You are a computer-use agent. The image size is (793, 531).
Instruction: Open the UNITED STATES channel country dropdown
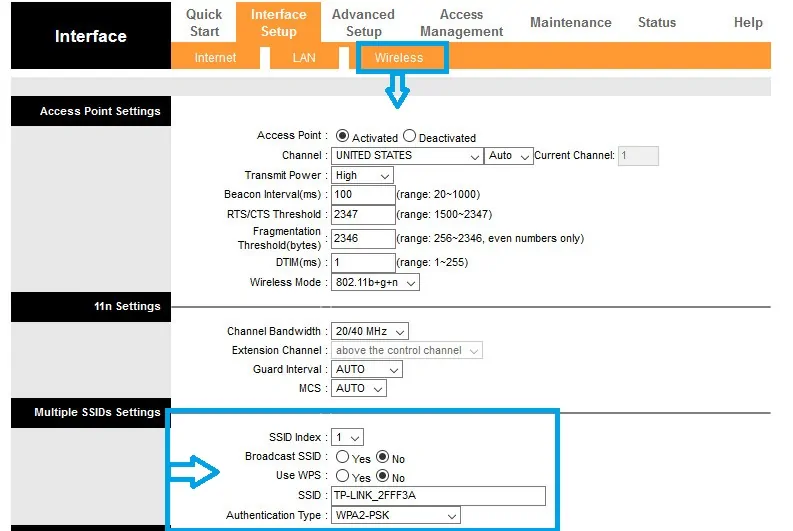[407, 156]
